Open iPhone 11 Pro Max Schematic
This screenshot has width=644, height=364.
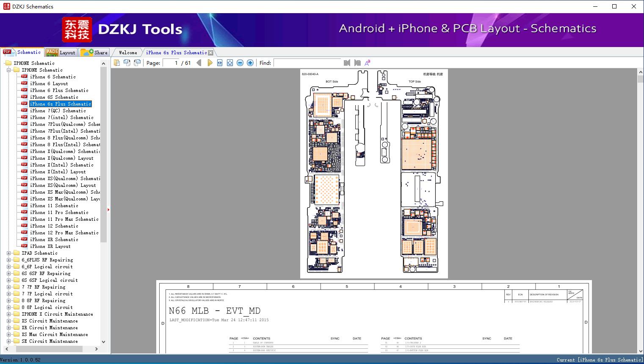[x=64, y=219]
